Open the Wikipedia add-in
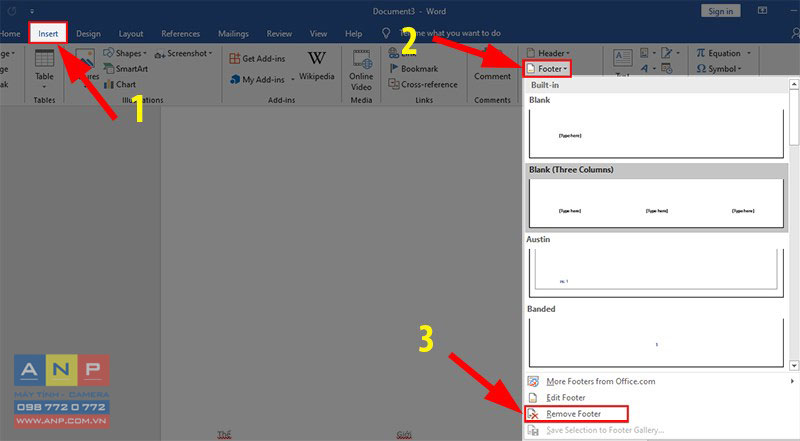 (x=316, y=66)
